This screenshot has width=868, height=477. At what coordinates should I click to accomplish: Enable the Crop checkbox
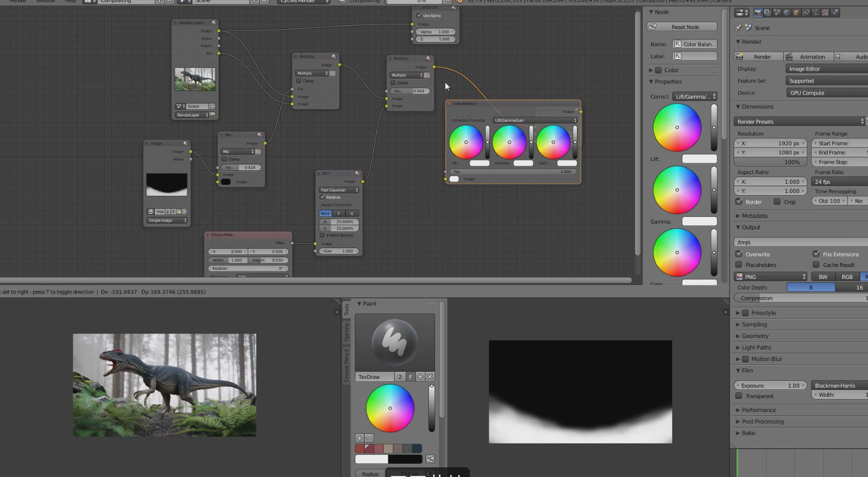click(777, 202)
